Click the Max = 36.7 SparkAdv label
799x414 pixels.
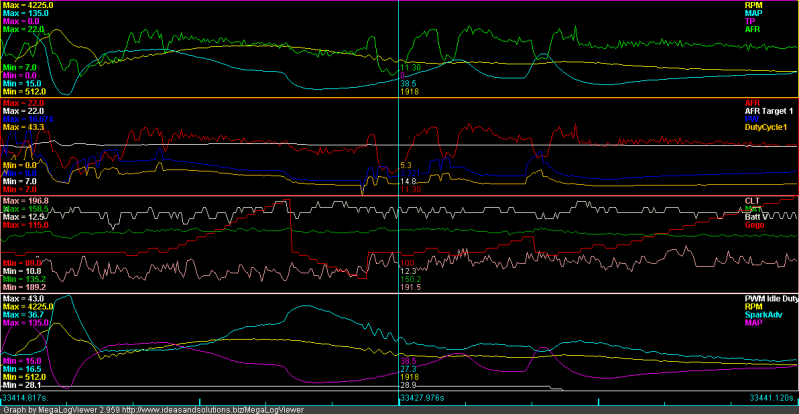coord(23,315)
